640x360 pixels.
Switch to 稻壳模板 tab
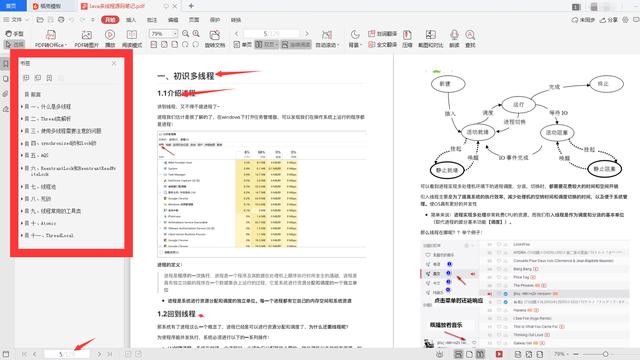click(51, 6)
